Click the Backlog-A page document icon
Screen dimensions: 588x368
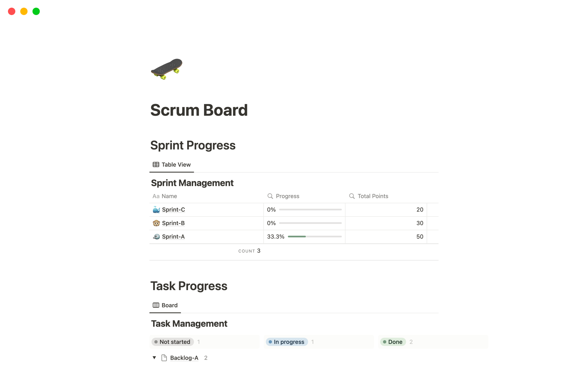tap(164, 358)
